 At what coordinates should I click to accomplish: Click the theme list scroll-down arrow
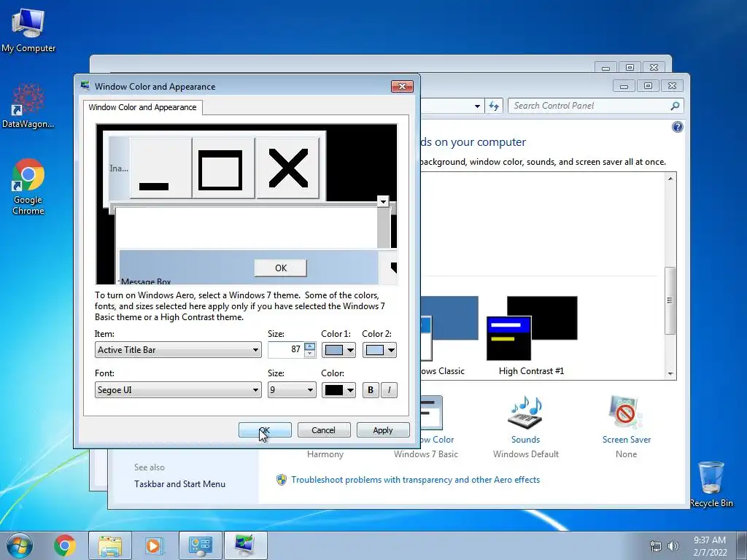click(670, 374)
